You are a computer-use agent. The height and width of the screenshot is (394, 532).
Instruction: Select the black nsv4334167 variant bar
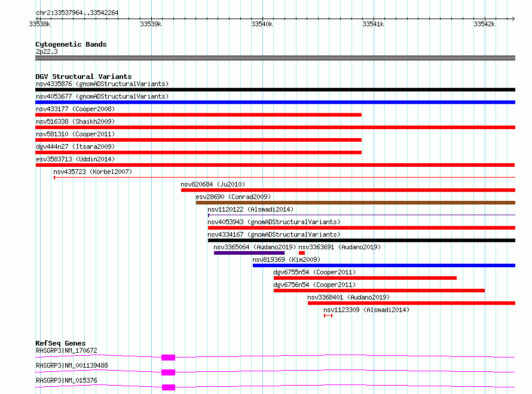(x=361, y=240)
